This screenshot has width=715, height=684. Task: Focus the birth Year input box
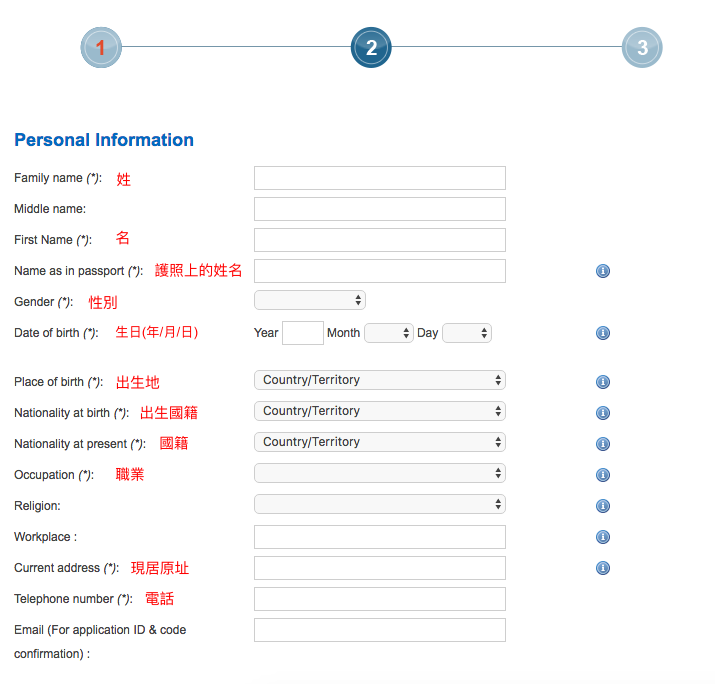303,333
